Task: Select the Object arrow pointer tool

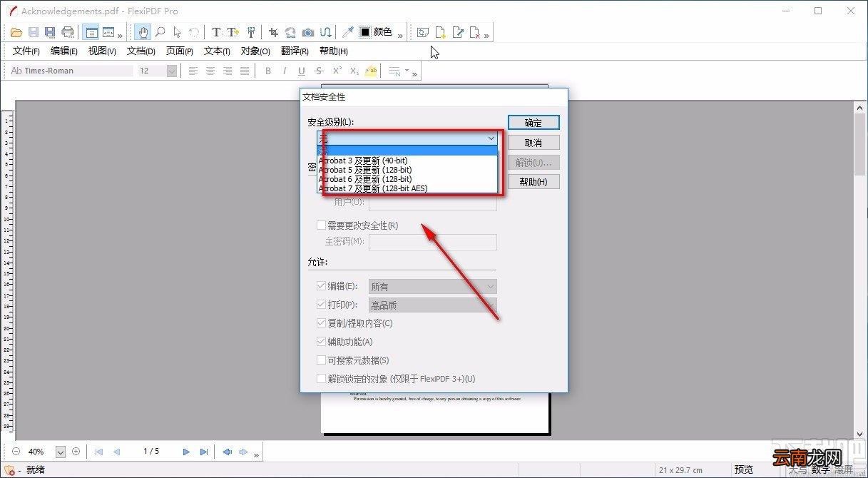Action: (x=178, y=32)
